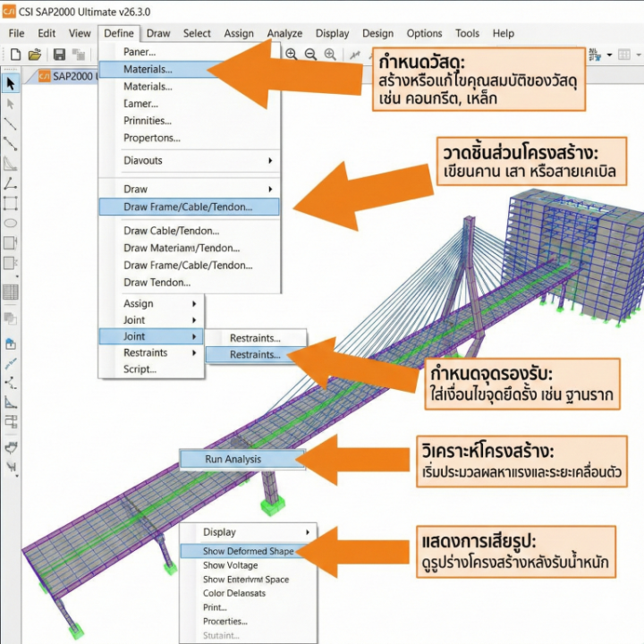The width and height of the screenshot is (644, 644).
Task: Open the dropdown arrow beside the funnel icon
Action: coord(609,55)
